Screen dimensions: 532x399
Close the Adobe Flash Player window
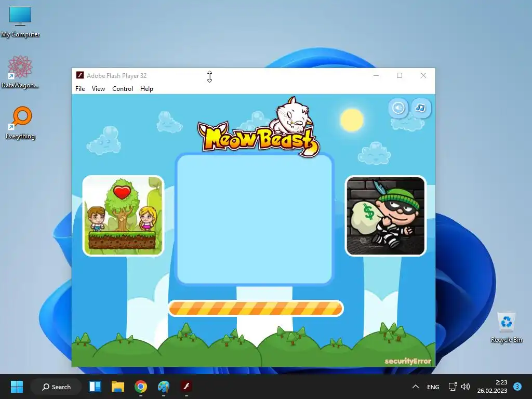[x=423, y=75]
